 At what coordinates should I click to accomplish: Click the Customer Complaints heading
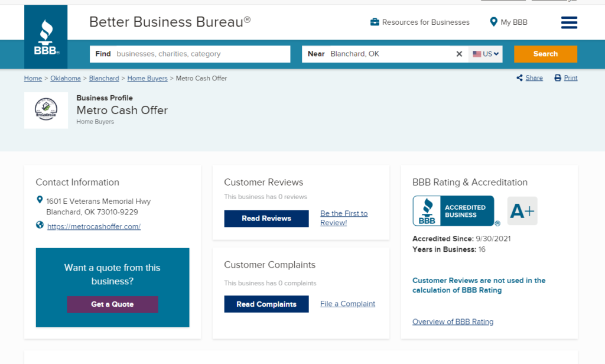click(269, 265)
